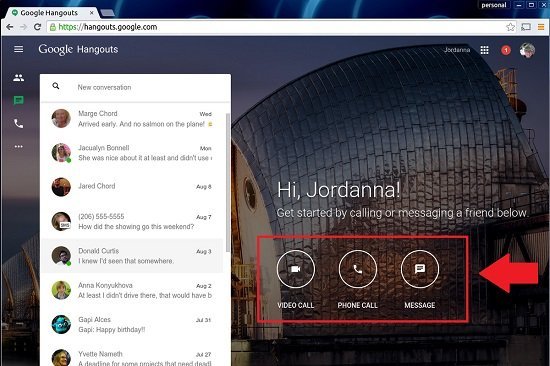Screen dimensions: 550x366
Task: Open Jared Chord conversation
Action: 132,187
